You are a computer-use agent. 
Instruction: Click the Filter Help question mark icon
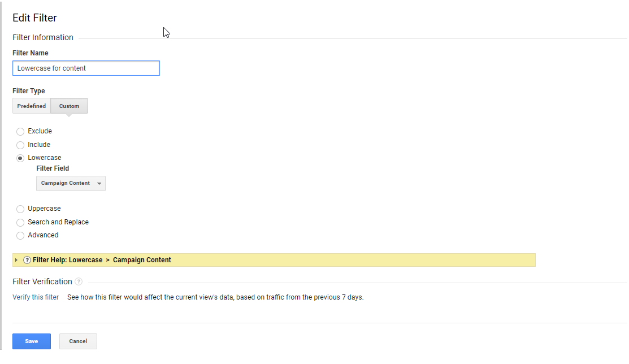[27, 259]
